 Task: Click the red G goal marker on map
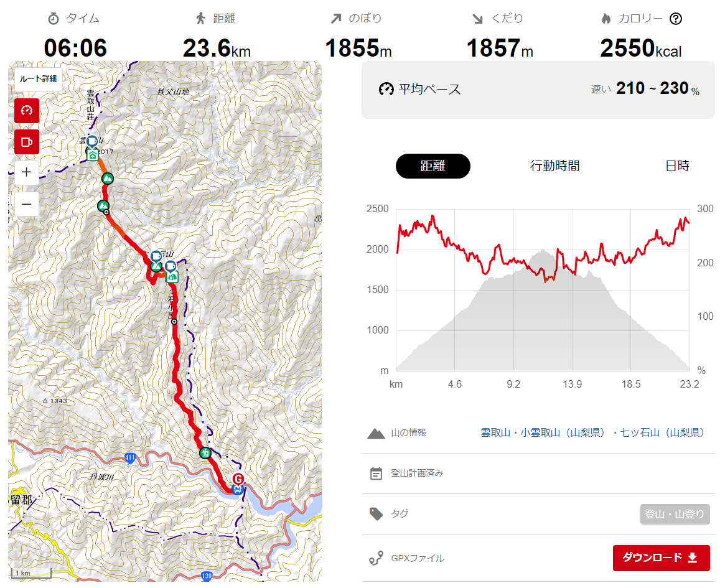coord(238,478)
